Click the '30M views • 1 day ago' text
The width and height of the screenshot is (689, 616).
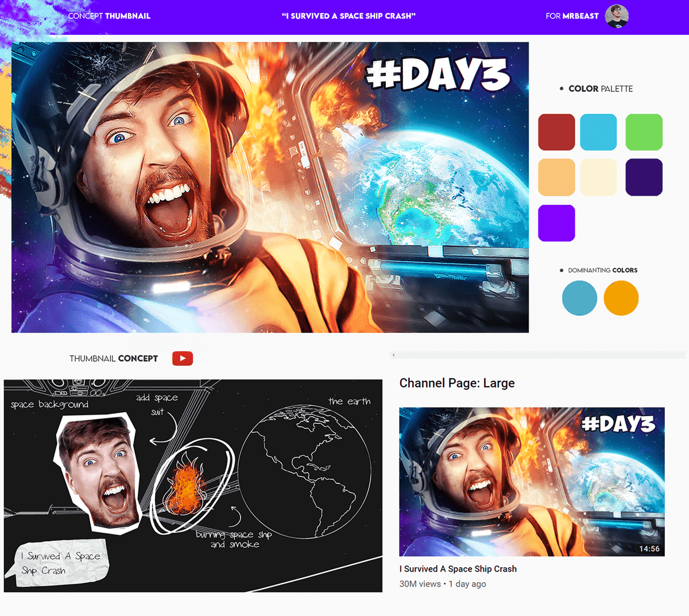point(443,584)
